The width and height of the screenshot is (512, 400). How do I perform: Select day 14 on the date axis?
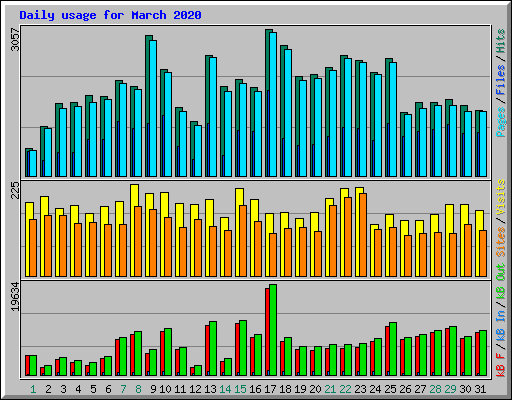coord(225,389)
